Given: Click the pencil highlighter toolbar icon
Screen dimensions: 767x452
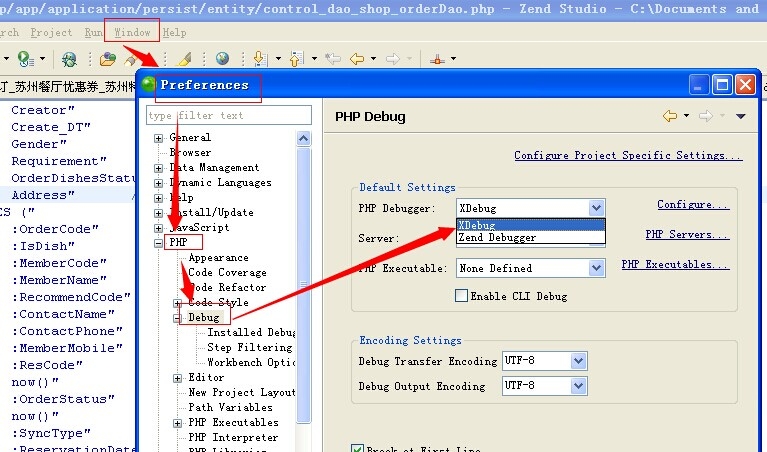Looking at the screenshot, I should tap(184, 59).
